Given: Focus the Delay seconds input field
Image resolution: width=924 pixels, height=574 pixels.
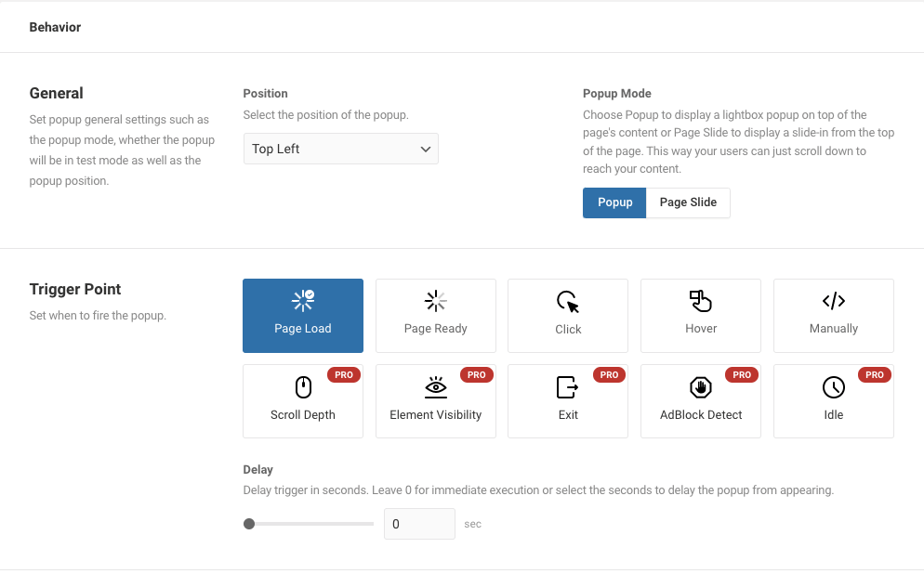Looking at the screenshot, I should [419, 523].
